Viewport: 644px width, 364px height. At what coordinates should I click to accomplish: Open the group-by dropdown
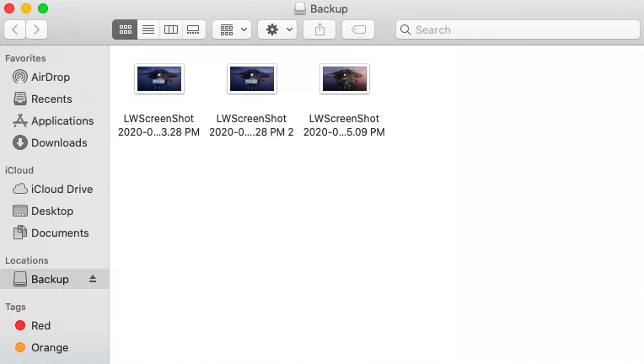coord(232,29)
